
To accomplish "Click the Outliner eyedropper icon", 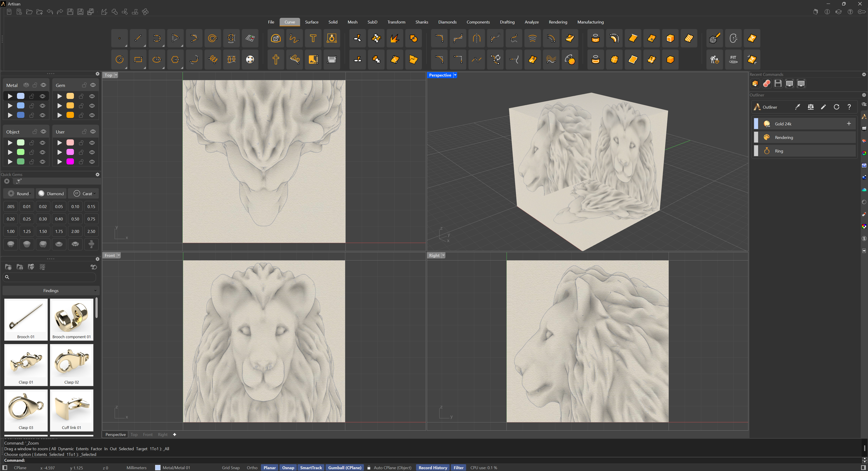I will (x=797, y=107).
